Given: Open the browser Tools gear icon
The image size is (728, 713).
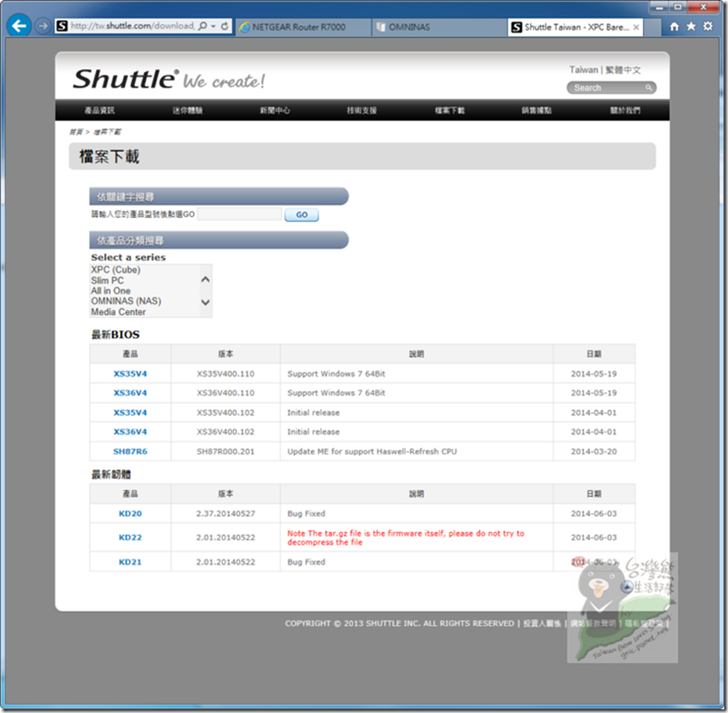Looking at the screenshot, I should click(x=708, y=27).
